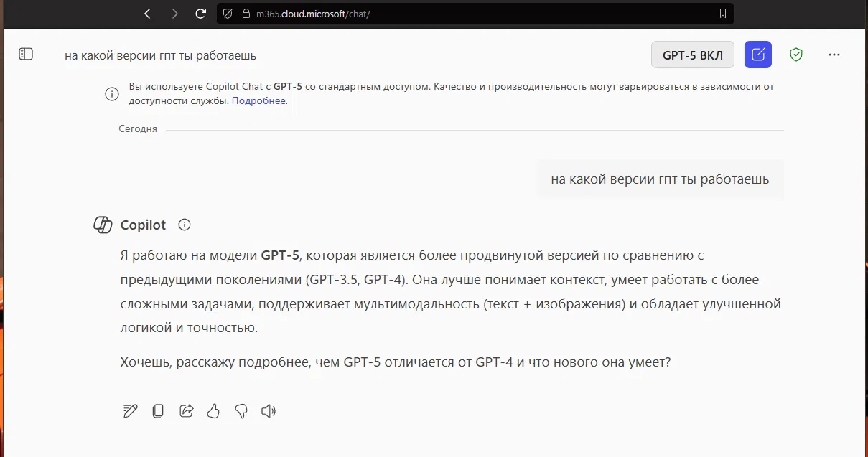The image size is (868, 457).
Task: Open the green shield protection icon
Action: [795, 55]
